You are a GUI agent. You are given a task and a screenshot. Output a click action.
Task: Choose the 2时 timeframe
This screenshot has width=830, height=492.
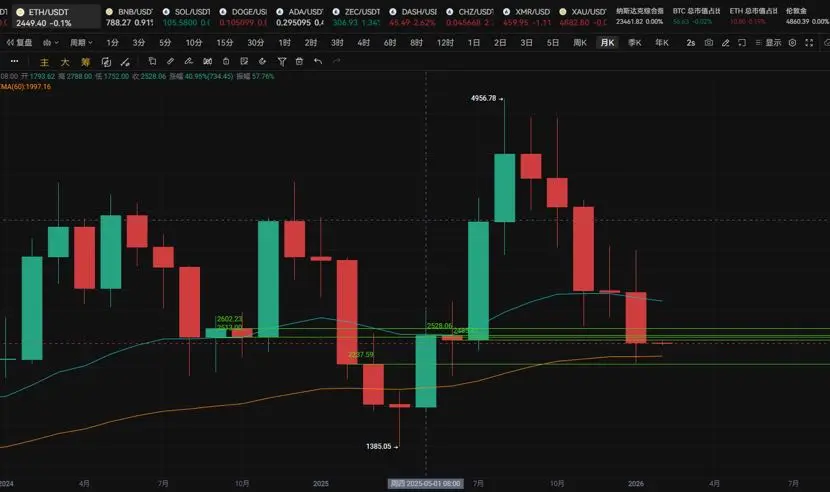click(x=311, y=42)
